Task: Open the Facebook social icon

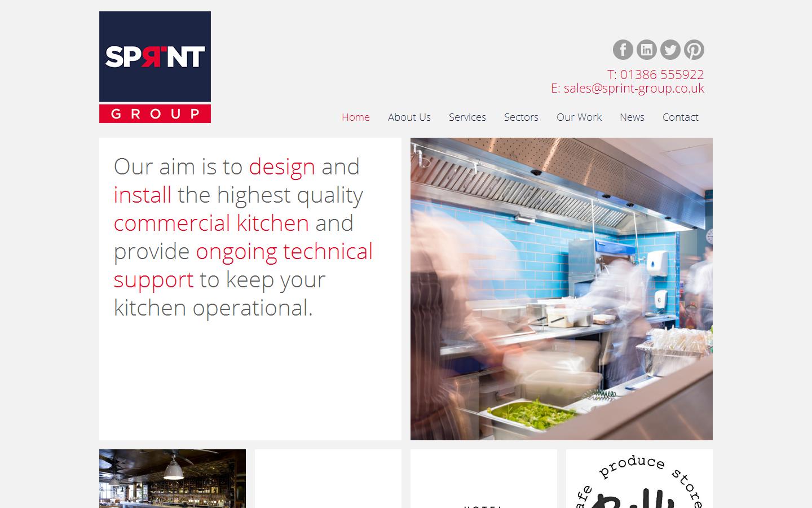Action: [x=623, y=50]
